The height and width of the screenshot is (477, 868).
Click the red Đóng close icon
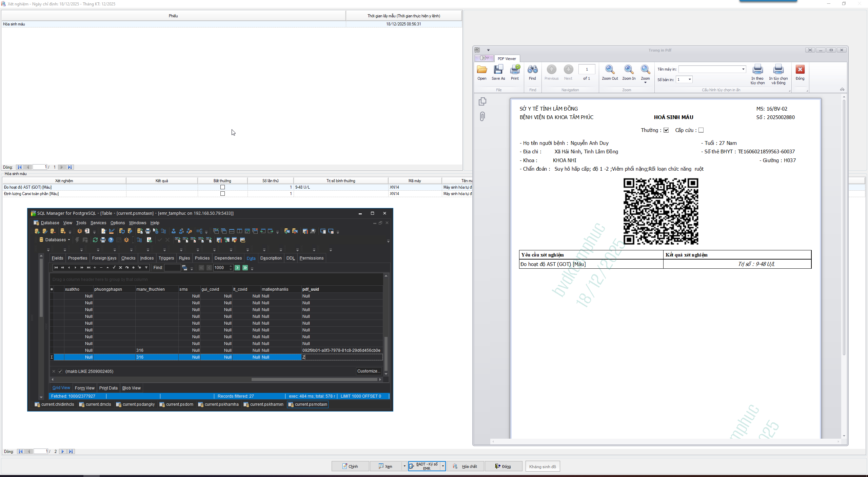pos(800,70)
